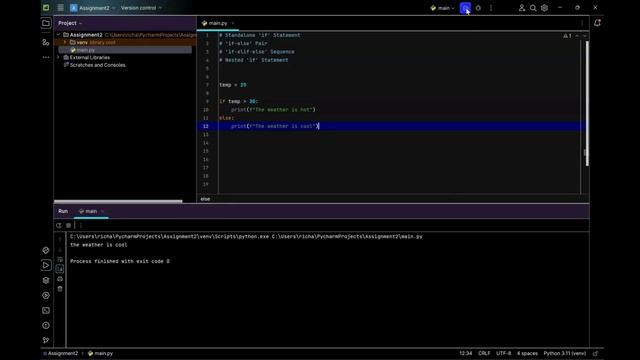Click the 'if temp > 30:' line

[x=238, y=101]
